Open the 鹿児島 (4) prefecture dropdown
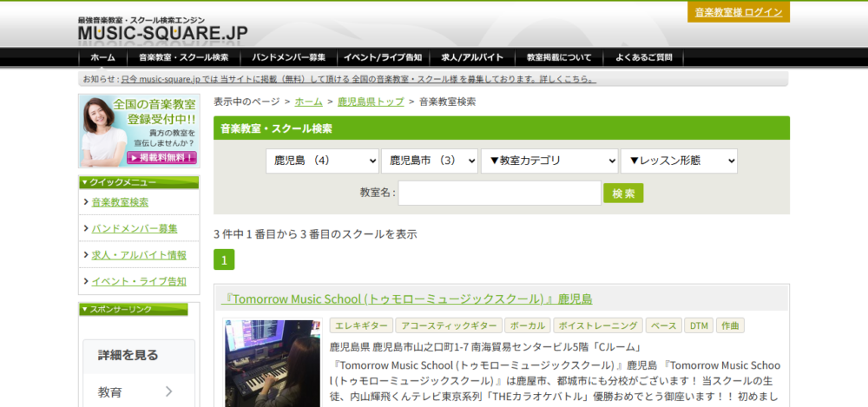Viewport: 868px width, 407px height. click(322, 161)
